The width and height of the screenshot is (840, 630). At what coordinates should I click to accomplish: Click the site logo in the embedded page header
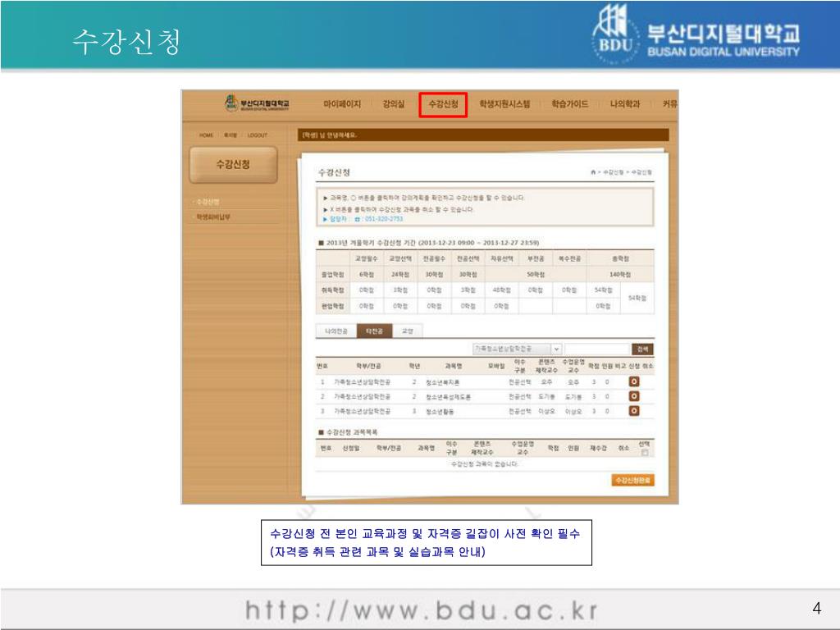point(257,103)
